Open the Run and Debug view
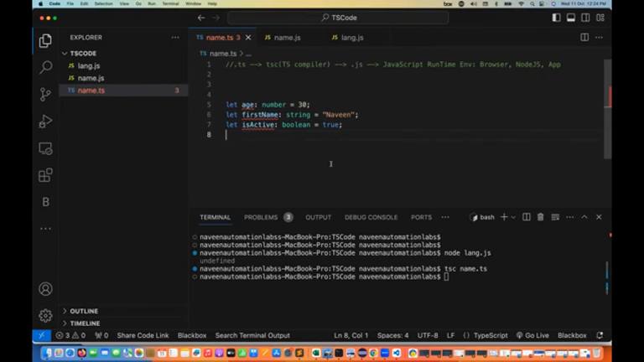The image size is (644, 362). pyautogui.click(x=45, y=122)
